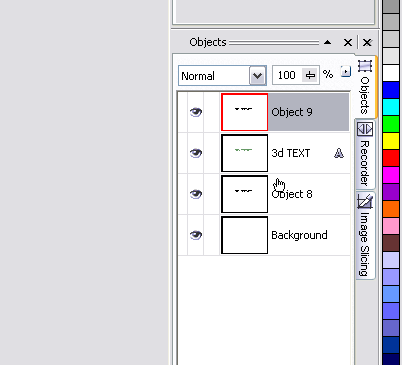Hide the Object 8 layer
Image resolution: width=402 pixels, height=365 pixels.
point(196,194)
